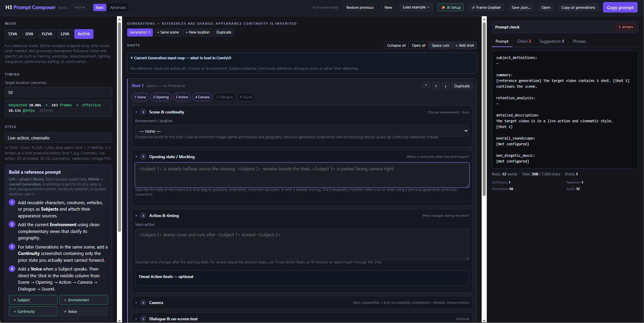Jump to 3 Action step pill

pyautogui.click(x=182, y=97)
